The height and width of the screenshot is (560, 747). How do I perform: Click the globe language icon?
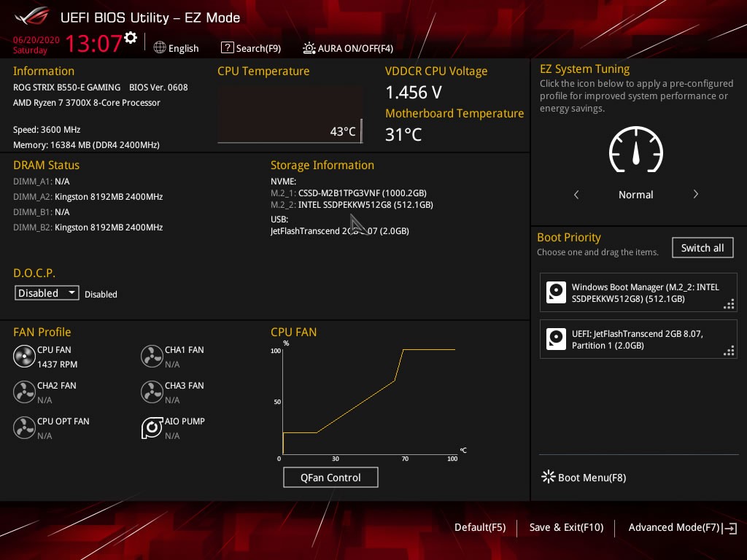pyautogui.click(x=160, y=47)
